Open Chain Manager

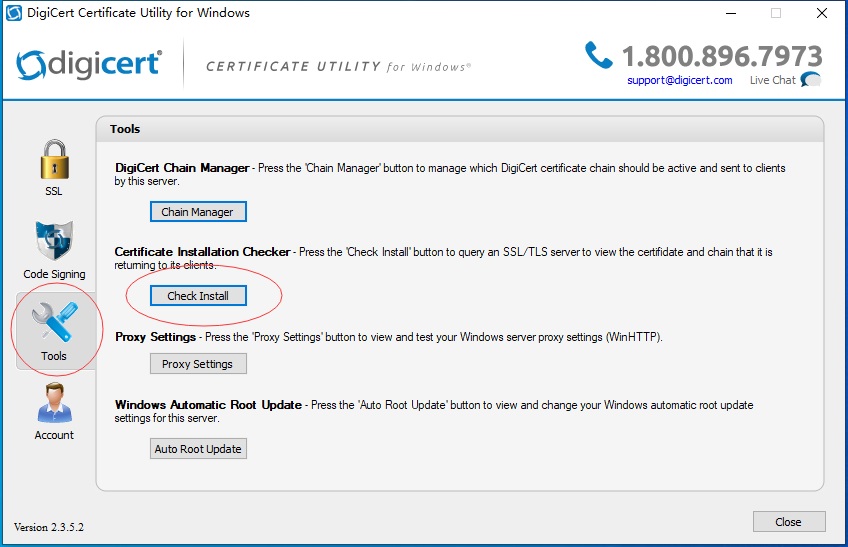click(198, 212)
